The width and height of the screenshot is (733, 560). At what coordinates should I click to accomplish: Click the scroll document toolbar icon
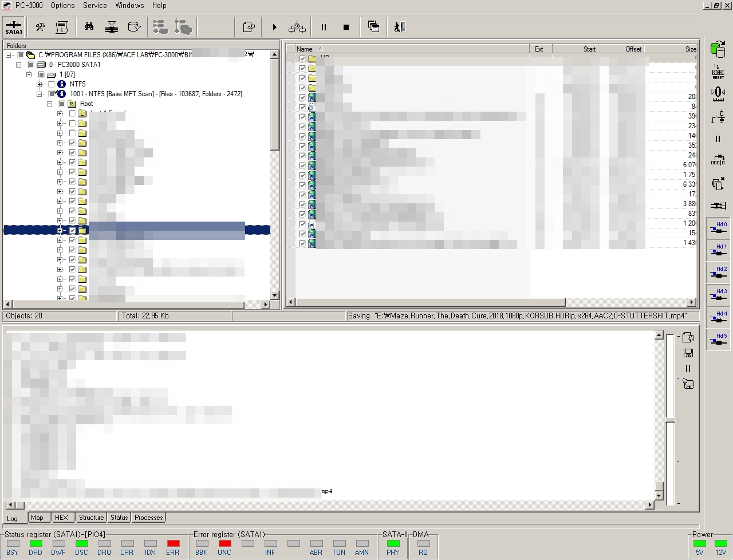click(x=62, y=27)
